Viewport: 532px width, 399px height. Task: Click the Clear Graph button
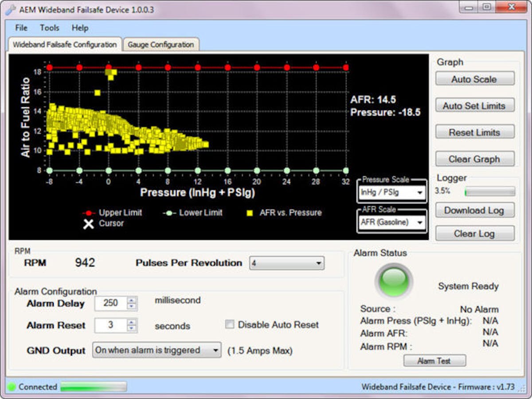[x=474, y=159]
